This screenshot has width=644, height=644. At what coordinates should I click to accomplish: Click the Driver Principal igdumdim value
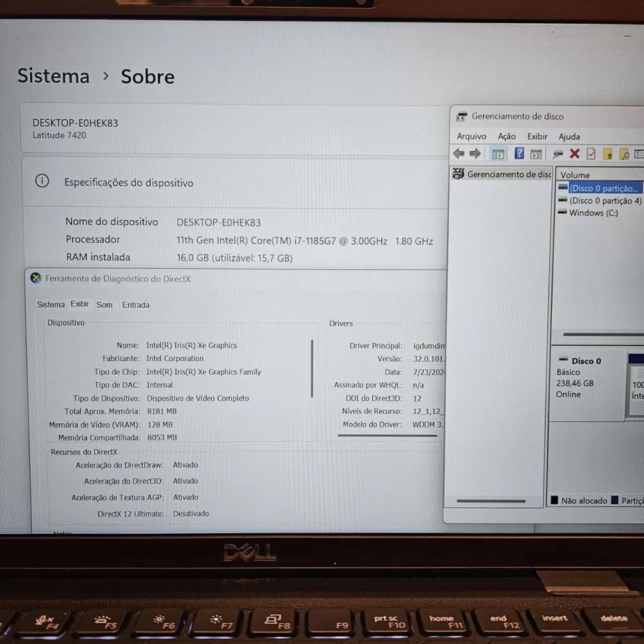[429, 346]
